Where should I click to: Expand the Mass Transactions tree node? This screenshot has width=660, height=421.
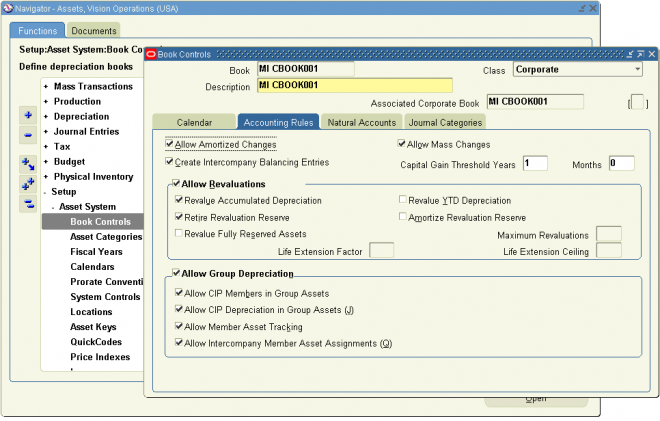(x=46, y=87)
